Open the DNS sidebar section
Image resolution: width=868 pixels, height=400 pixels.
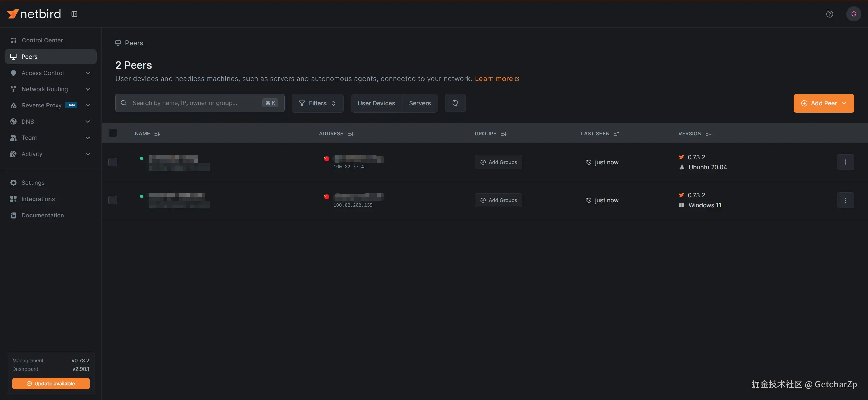[x=51, y=122]
